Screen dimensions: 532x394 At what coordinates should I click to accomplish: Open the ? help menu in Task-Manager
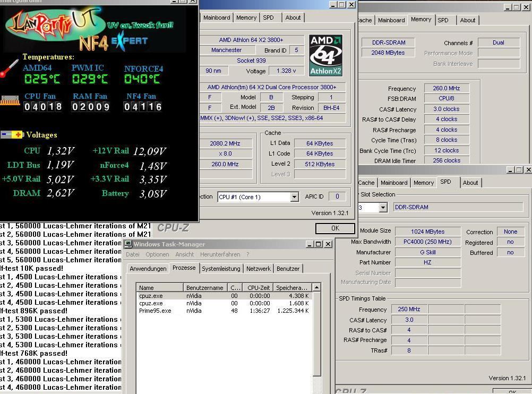247,254
